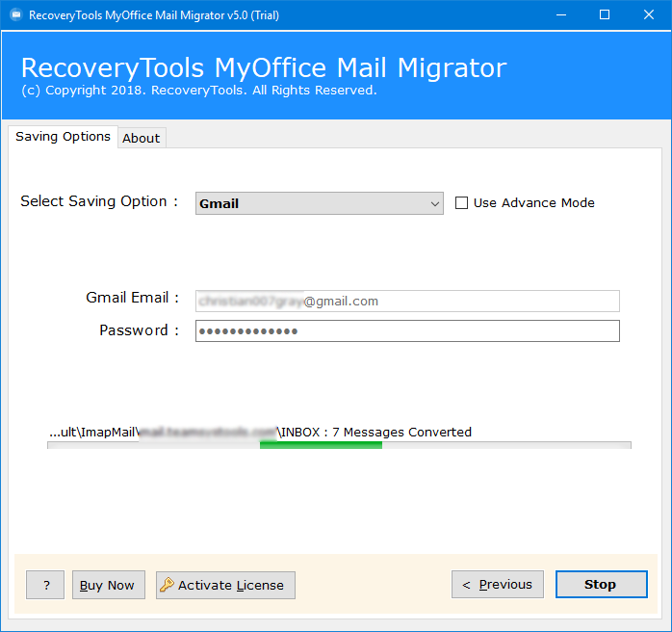Close the Mail Migrator window
This screenshot has width=672, height=632.
coord(648,14)
